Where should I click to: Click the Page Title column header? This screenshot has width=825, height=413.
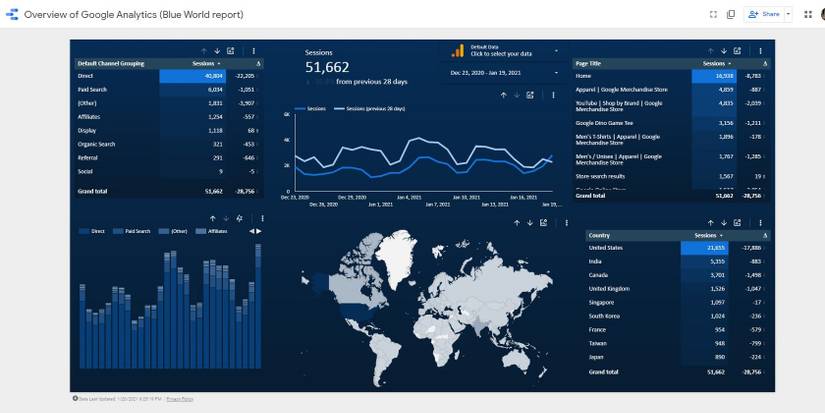tap(588, 64)
